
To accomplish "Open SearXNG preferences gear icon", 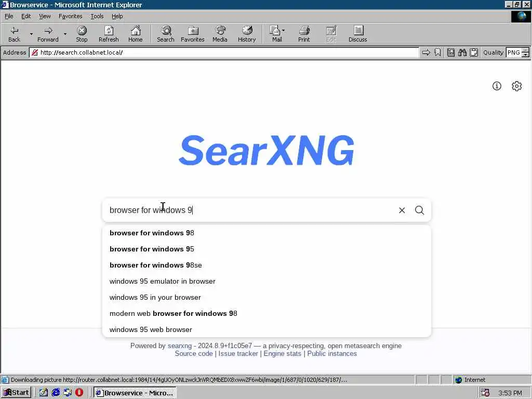I will [516, 86].
